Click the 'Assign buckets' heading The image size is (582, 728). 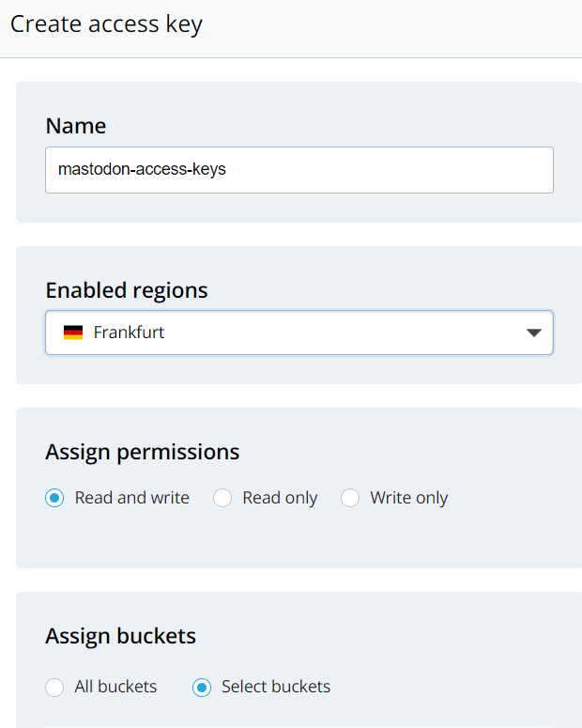click(121, 636)
